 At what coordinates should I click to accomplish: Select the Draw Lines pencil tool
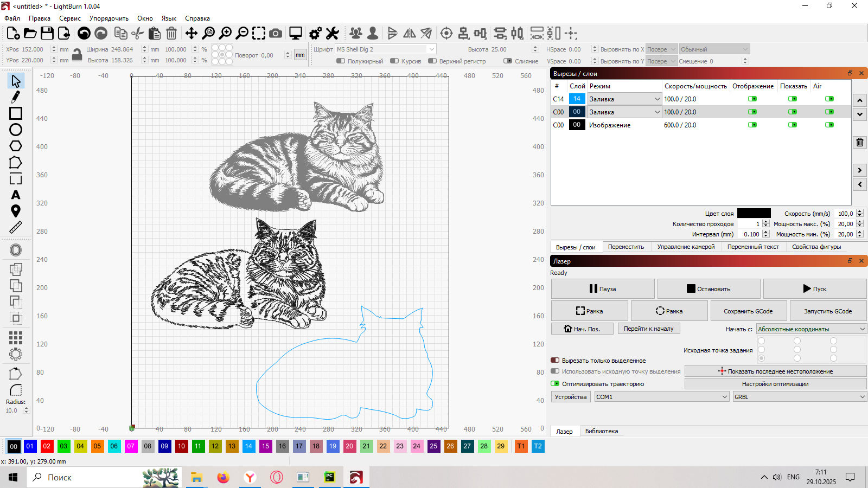pyautogui.click(x=16, y=97)
